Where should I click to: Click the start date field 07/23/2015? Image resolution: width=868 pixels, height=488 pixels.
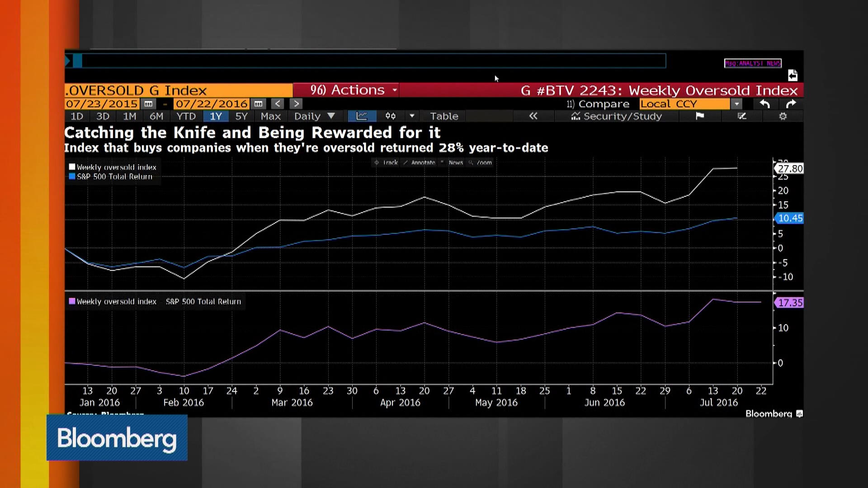click(x=102, y=104)
